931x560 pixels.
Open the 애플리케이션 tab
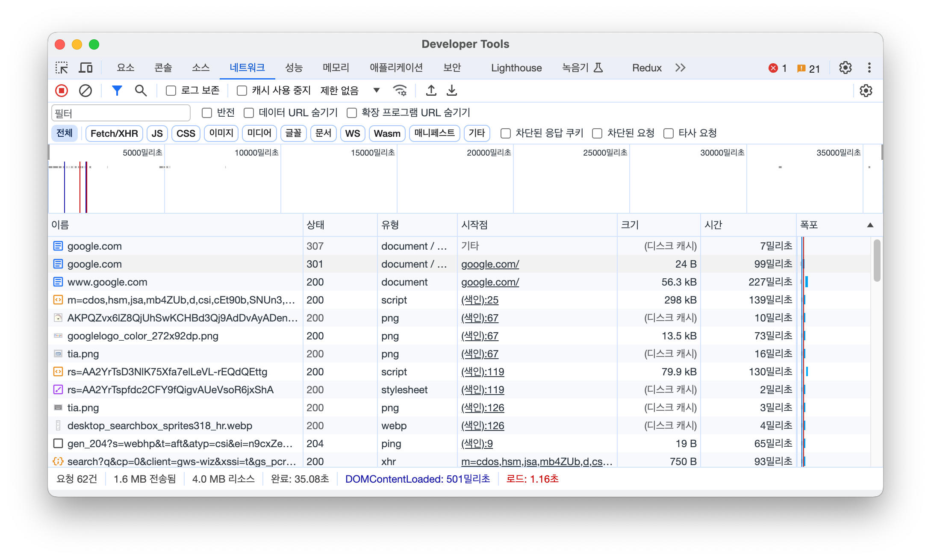[396, 68]
